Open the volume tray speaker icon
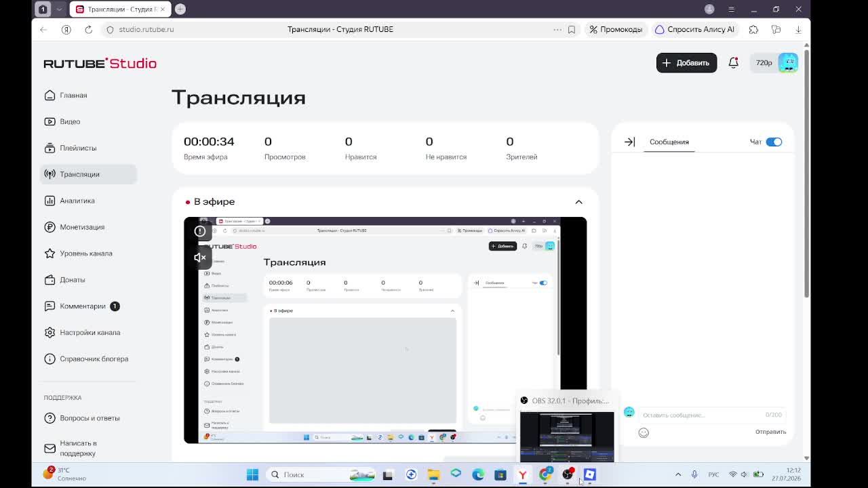Viewport: 868px width, 488px height. 745,474
